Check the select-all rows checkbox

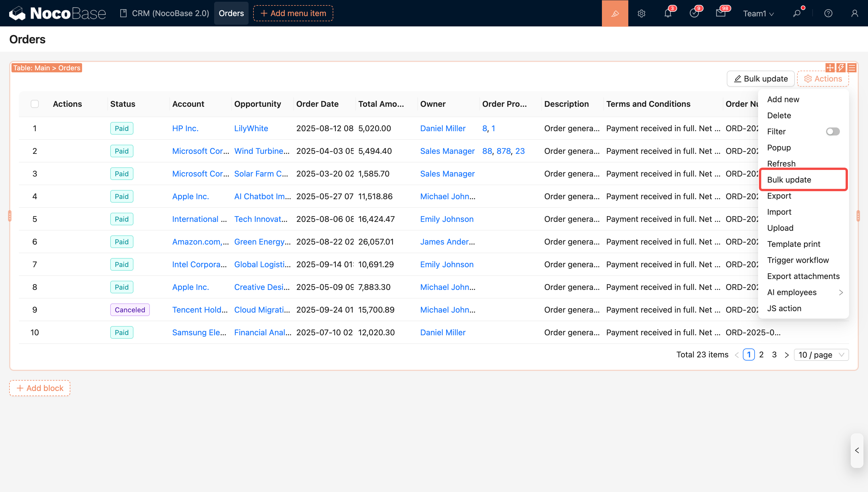click(35, 104)
